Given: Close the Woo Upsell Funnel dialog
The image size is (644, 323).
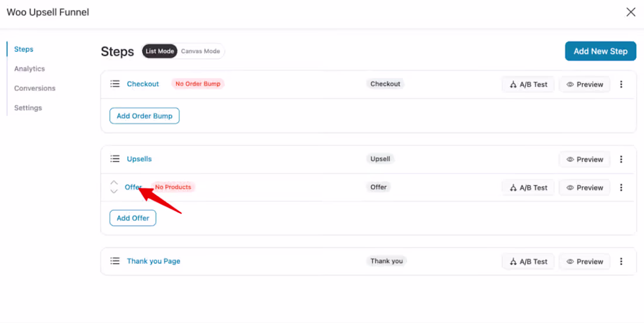Looking at the screenshot, I should pos(631,12).
